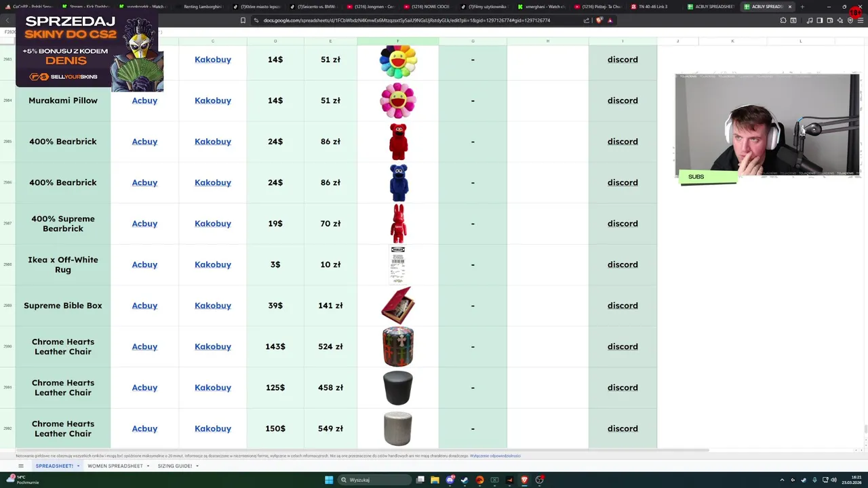Click the black Chrome Hearts chair image
The image size is (868, 488).
click(x=398, y=388)
